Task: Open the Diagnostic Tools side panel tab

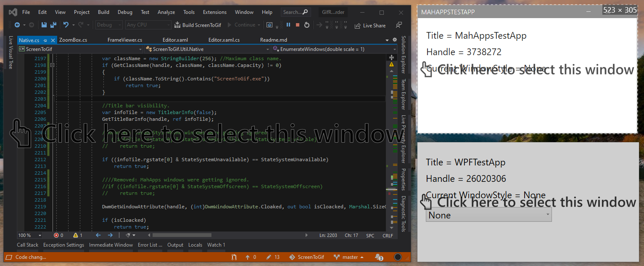Action: tap(403, 214)
